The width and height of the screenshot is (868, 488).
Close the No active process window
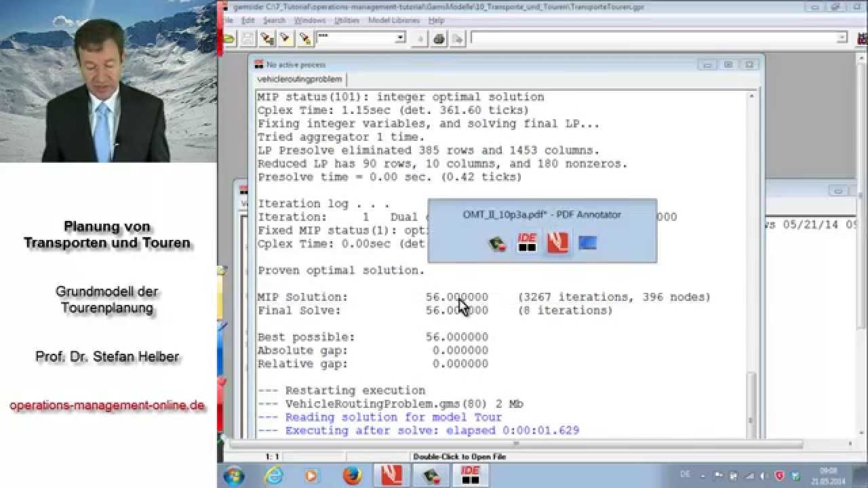[x=749, y=65]
